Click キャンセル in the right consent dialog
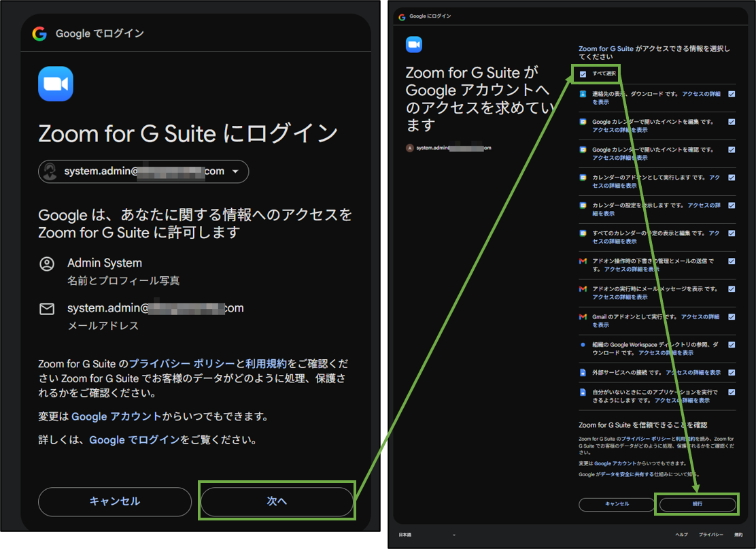The height and width of the screenshot is (549, 756). pyautogui.click(x=617, y=504)
